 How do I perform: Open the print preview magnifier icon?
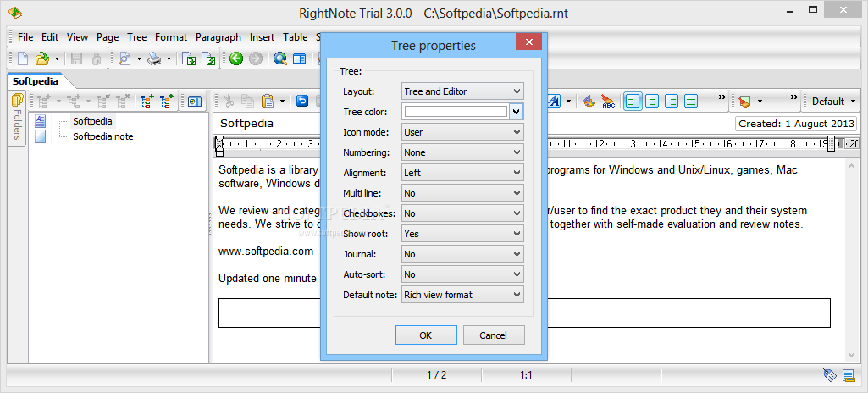click(125, 58)
